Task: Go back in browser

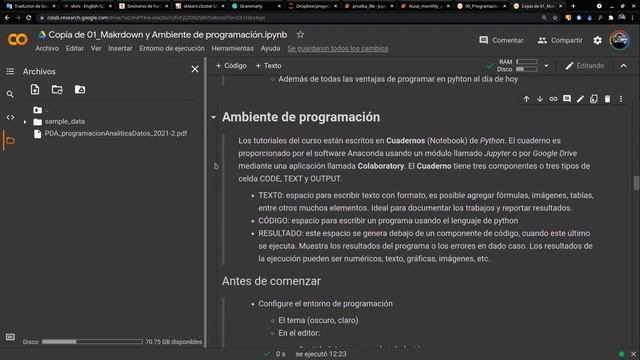Action: [7, 18]
